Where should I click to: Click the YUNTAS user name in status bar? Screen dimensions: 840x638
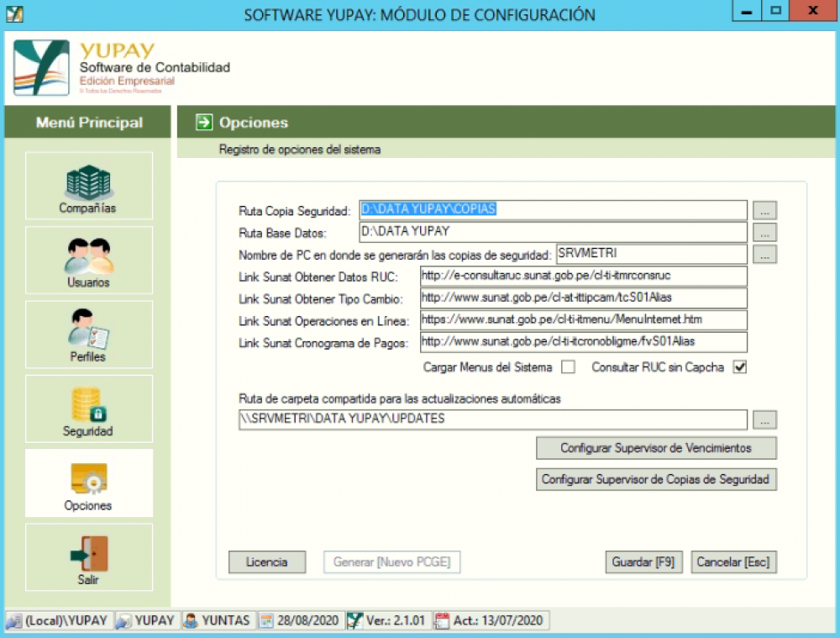pyautogui.click(x=225, y=621)
